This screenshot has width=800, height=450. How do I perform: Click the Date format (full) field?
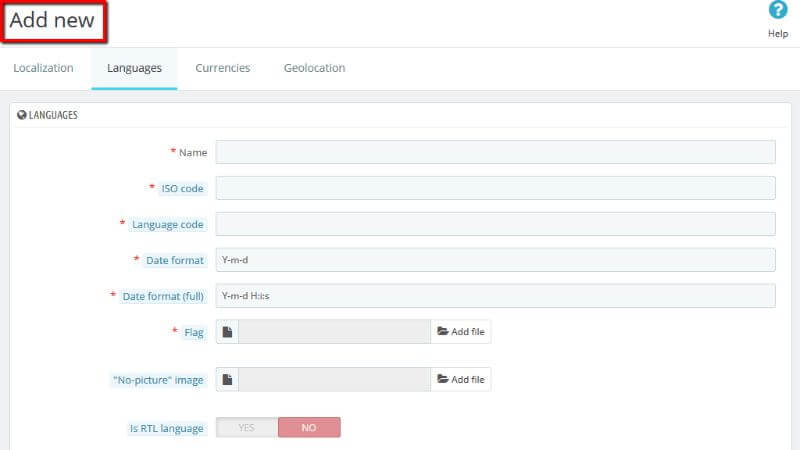495,296
